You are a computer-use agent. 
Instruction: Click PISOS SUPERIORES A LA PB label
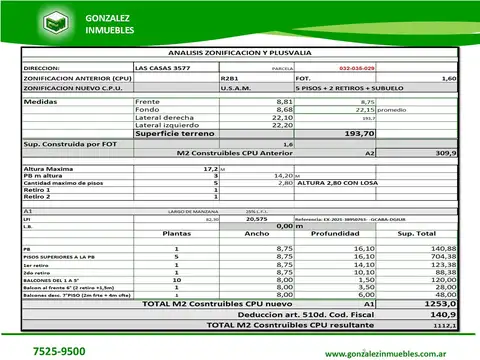(59, 257)
